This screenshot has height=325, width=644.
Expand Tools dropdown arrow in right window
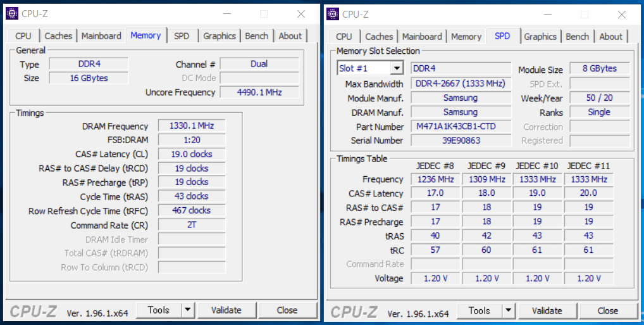pos(509,310)
